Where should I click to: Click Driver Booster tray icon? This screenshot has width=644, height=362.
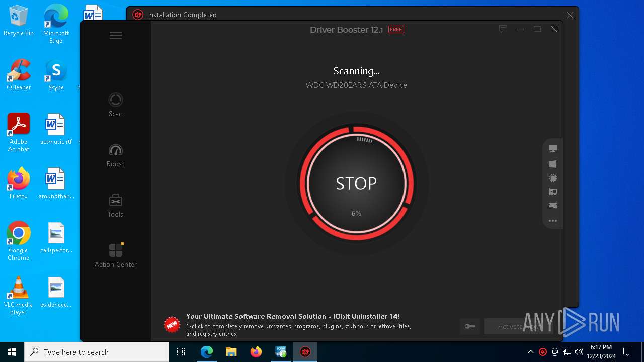click(543, 352)
